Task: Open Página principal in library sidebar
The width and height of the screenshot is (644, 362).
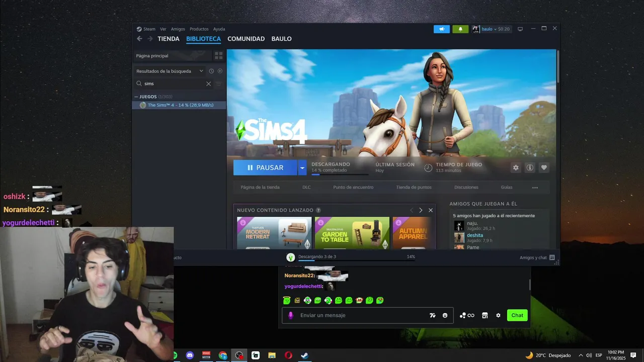Action: click(x=172, y=56)
